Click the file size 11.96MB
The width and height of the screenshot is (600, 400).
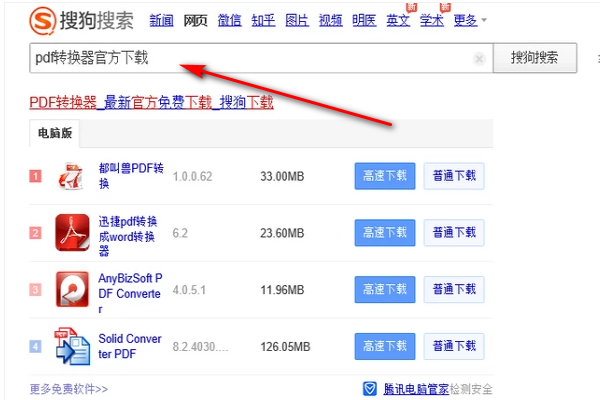282,290
